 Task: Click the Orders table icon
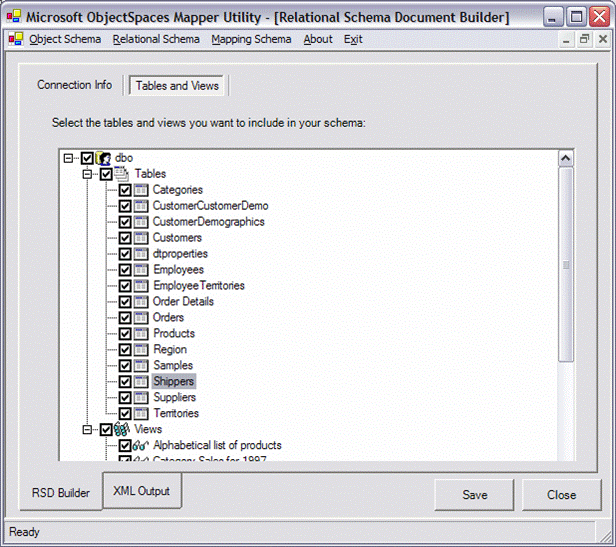pos(141,318)
